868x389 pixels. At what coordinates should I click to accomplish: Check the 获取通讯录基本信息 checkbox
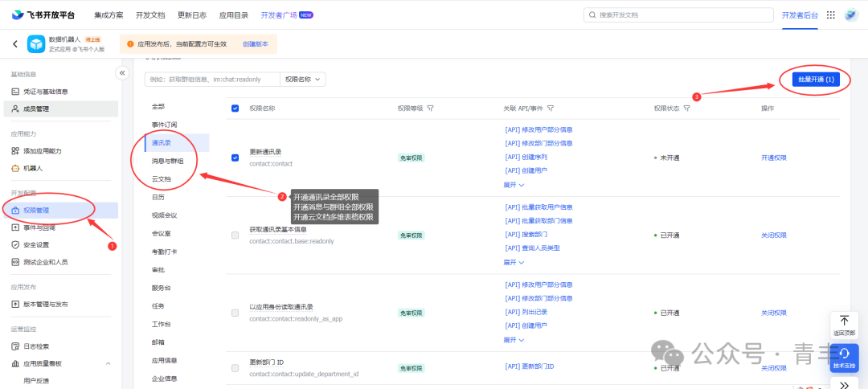click(x=235, y=235)
